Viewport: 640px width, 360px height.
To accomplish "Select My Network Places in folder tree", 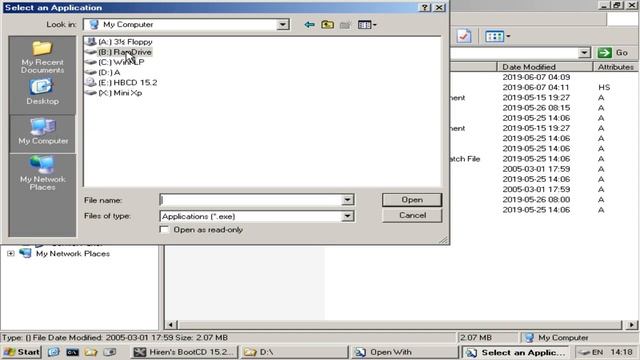I will coord(73,253).
